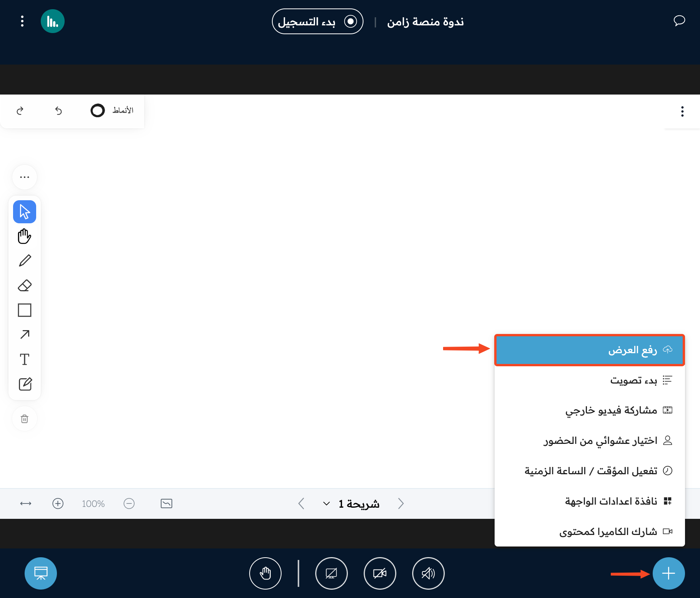Click fit-to-width double arrow icon
Screen dimensions: 700x598
pos(26,503)
